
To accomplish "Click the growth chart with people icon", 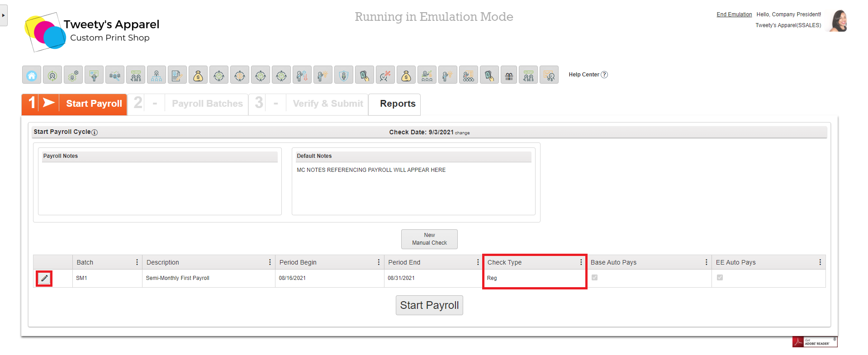I will tap(427, 75).
